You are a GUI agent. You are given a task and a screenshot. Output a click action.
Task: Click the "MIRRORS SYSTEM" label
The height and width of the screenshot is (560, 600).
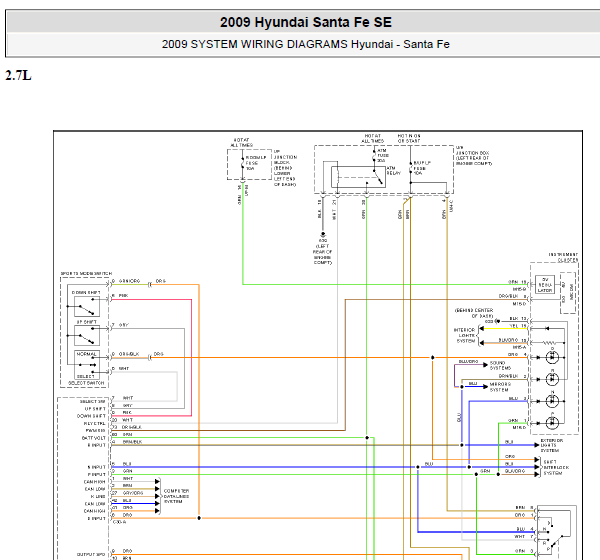click(501, 387)
